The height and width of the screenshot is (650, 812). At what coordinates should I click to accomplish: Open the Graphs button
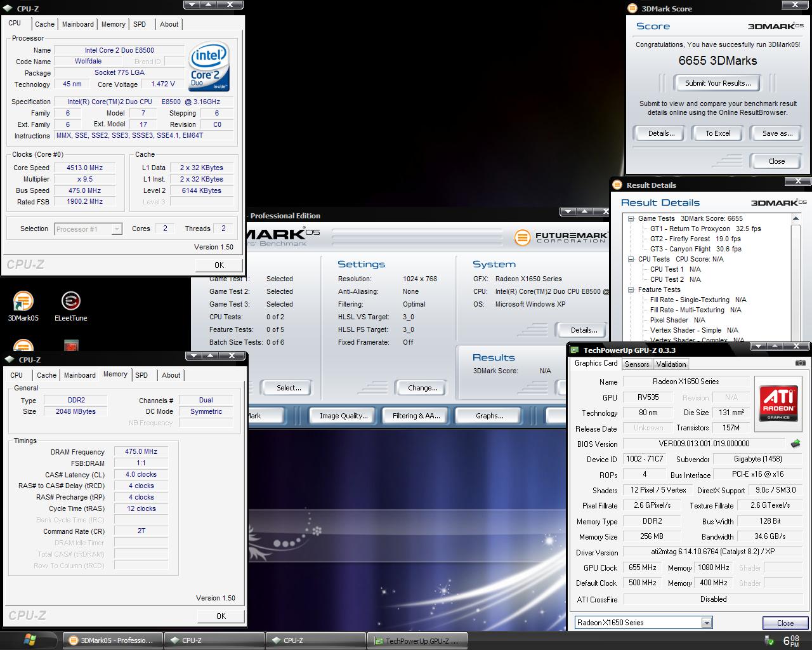point(489,416)
